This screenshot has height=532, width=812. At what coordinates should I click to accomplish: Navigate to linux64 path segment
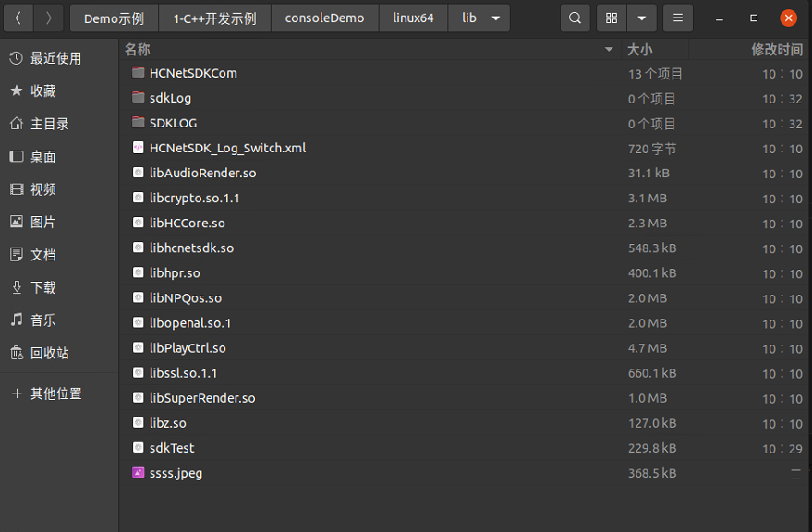pyautogui.click(x=413, y=18)
